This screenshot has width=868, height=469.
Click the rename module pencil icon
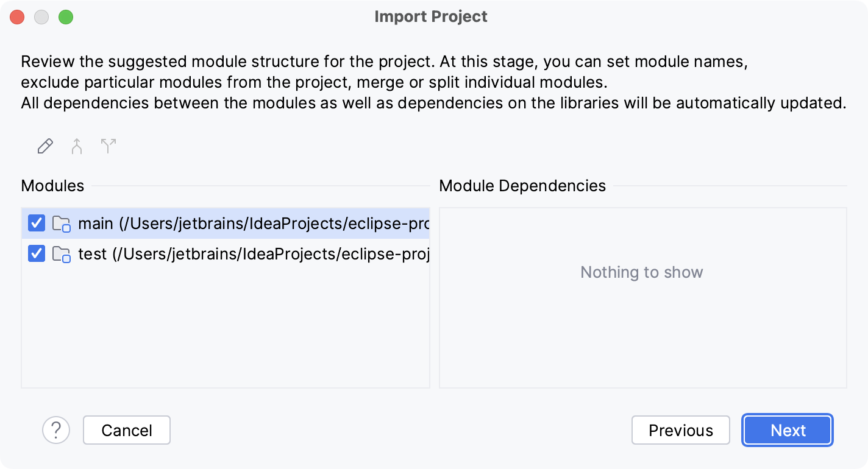[x=44, y=146]
